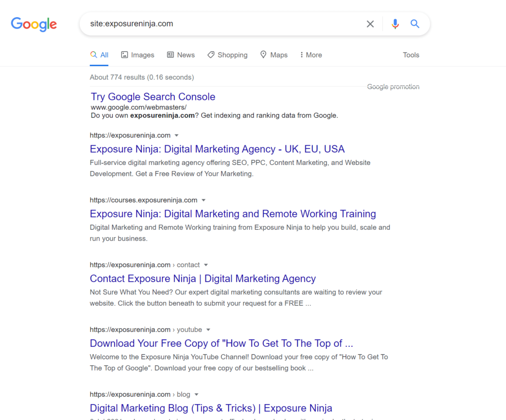
Task: Click the pin icon beside Maps
Action: 262,55
